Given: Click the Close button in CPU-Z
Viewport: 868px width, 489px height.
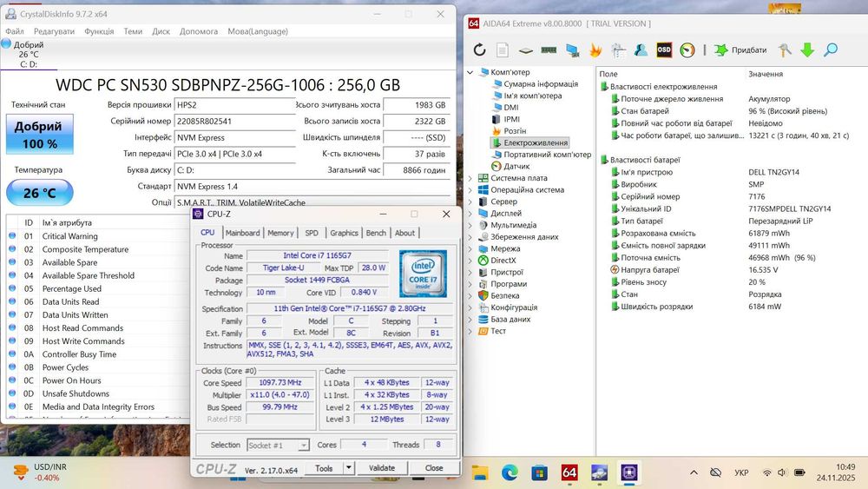Looking at the screenshot, I should [434, 468].
